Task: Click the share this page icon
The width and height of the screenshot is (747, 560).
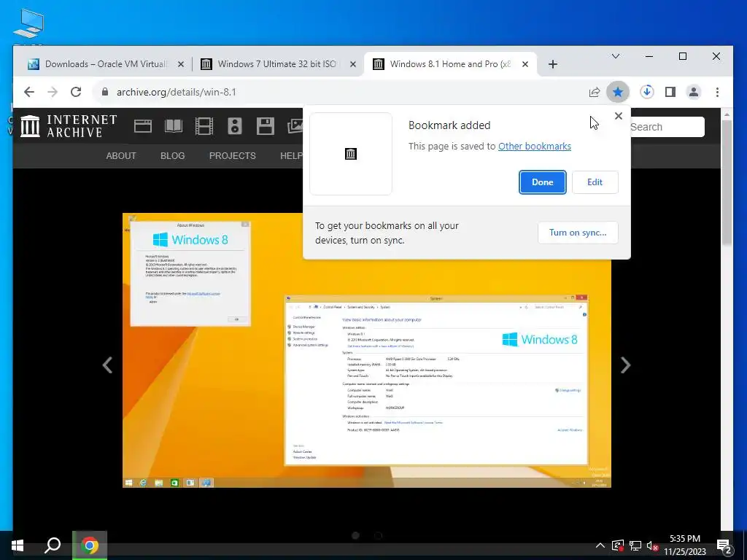Action: [594, 92]
